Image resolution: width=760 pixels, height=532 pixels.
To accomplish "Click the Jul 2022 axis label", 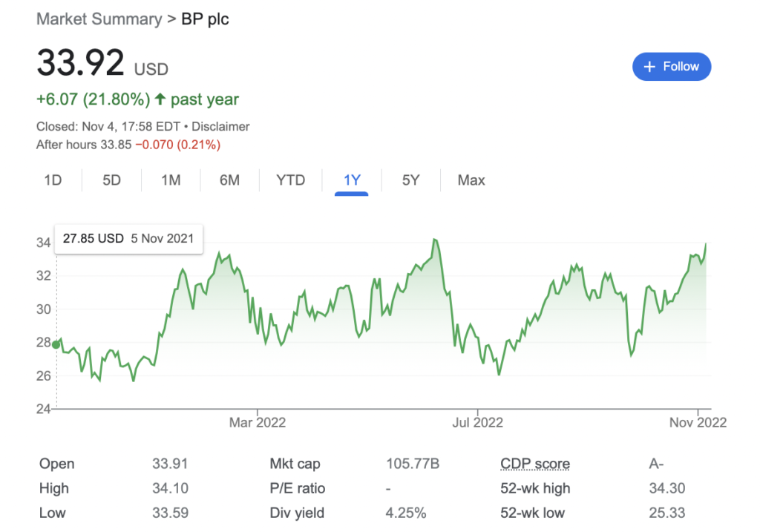I will pyautogui.click(x=477, y=422).
